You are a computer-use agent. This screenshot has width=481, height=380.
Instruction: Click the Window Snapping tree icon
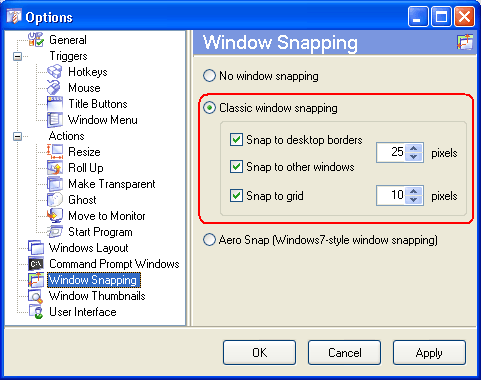click(x=36, y=280)
